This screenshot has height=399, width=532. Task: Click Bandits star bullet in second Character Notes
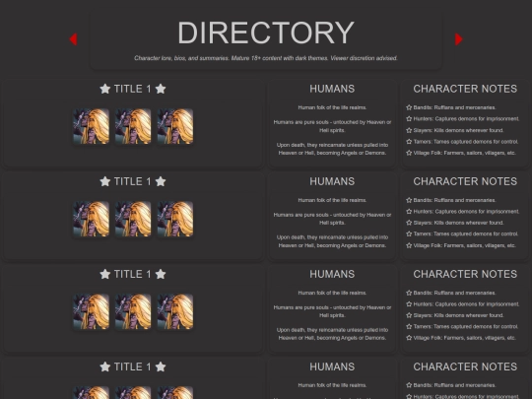tap(409, 200)
